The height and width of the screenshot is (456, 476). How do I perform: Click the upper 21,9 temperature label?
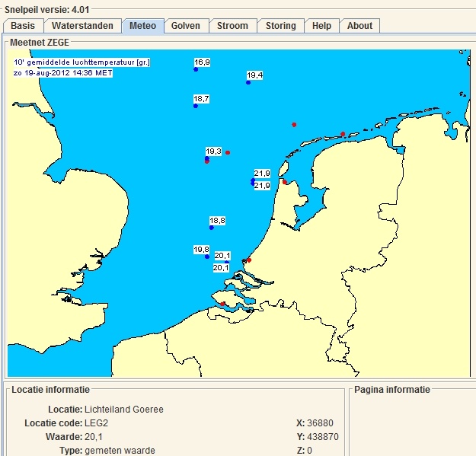click(x=262, y=174)
